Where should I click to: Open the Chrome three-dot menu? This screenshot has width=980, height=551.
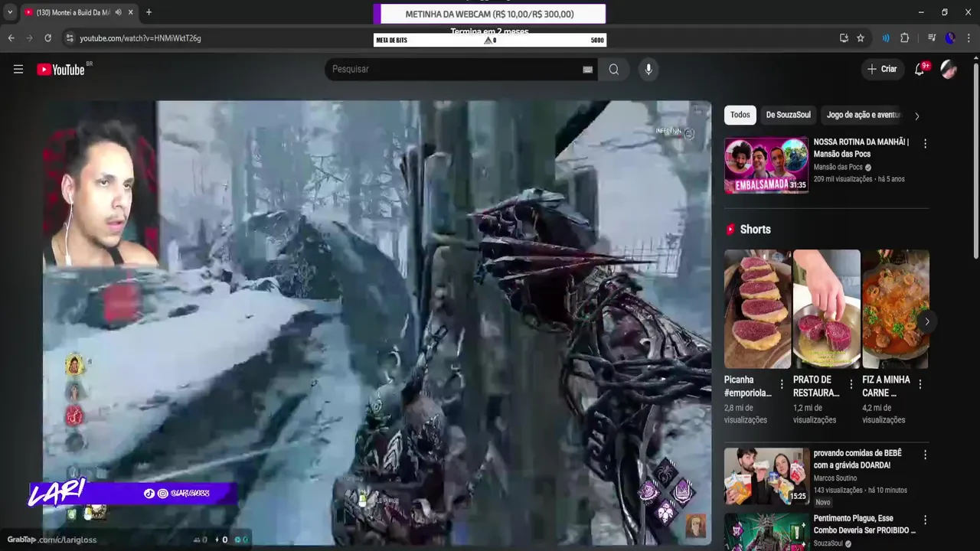tap(969, 38)
